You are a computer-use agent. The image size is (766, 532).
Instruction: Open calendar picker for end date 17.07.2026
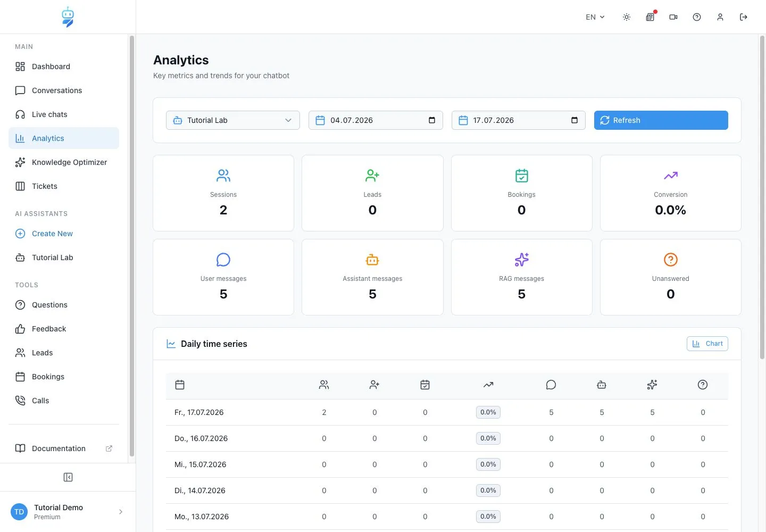pos(574,120)
